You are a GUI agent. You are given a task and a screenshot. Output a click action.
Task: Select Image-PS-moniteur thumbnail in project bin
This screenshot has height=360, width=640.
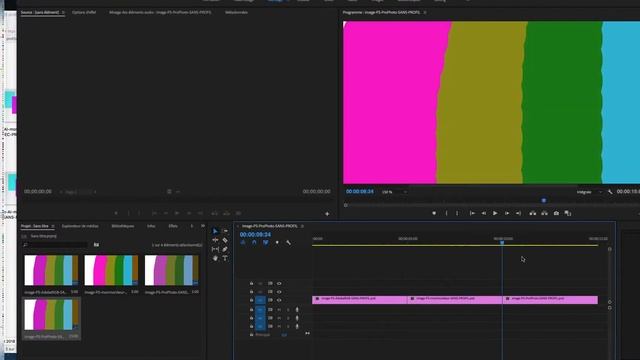[111, 270]
